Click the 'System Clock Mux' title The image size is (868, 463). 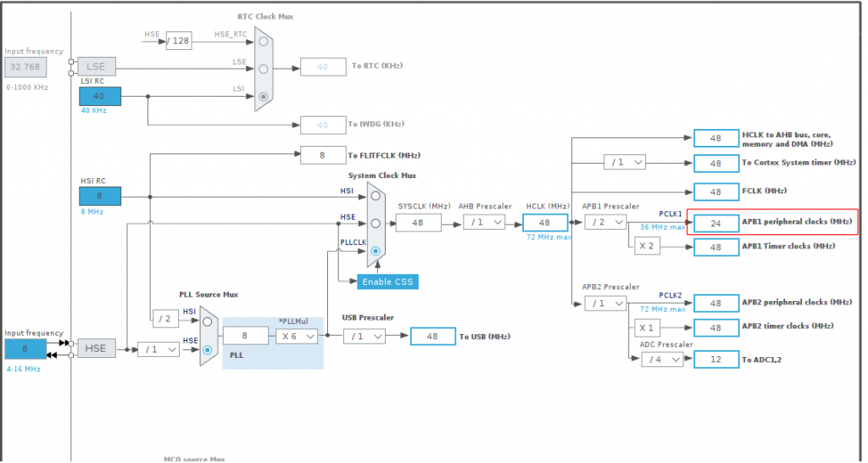(x=382, y=176)
